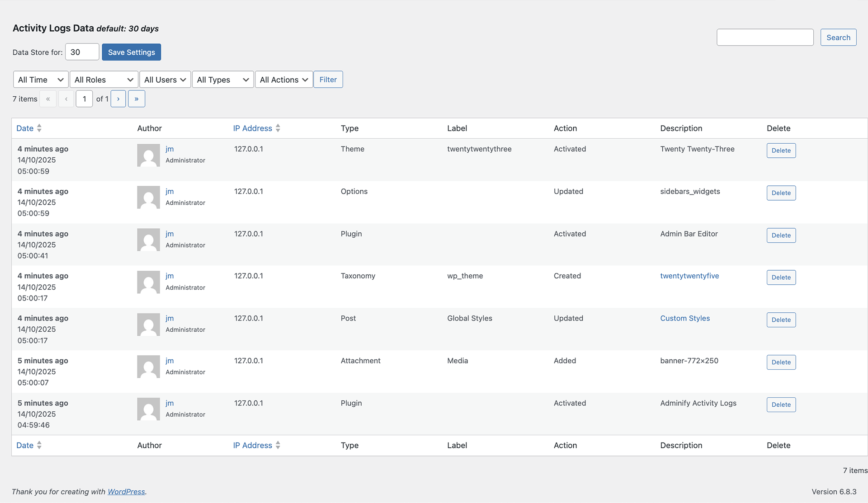Click the next page arrow button

(x=118, y=99)
